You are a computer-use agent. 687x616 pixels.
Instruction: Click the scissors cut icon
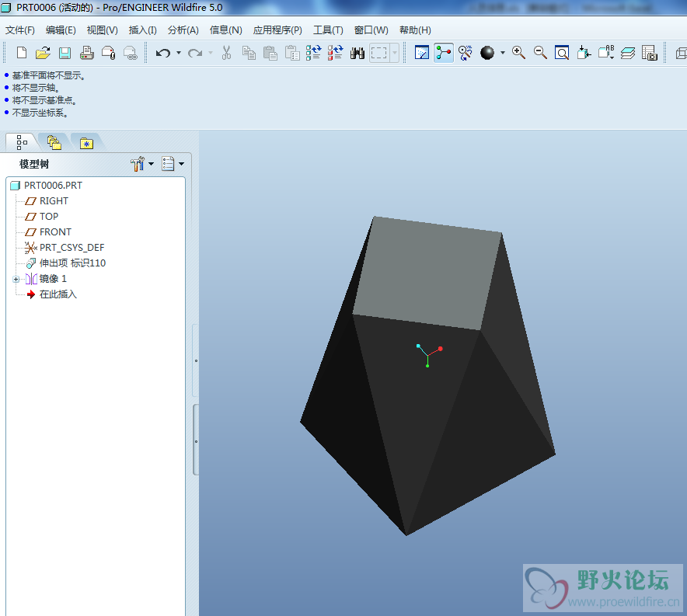[226, 53]
